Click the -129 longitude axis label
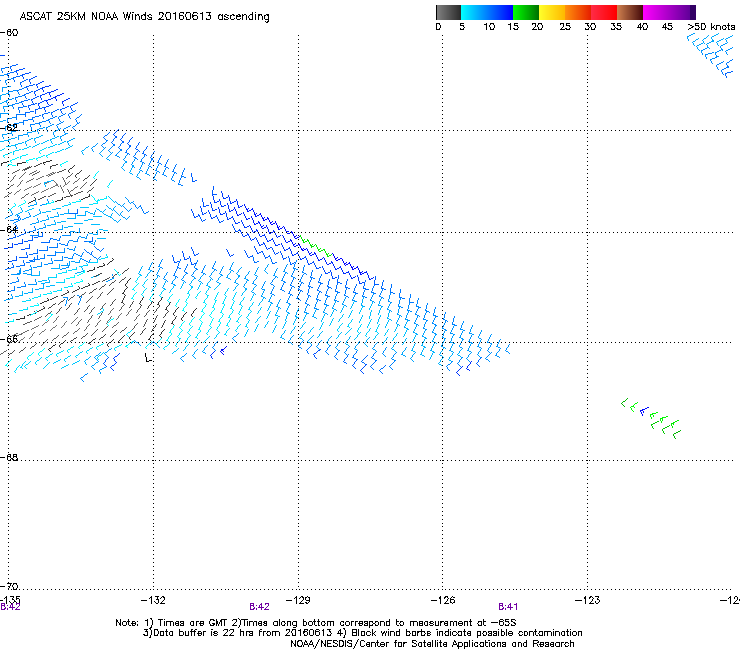The width and height of the screenshot is (740, 650). [298, 600]
